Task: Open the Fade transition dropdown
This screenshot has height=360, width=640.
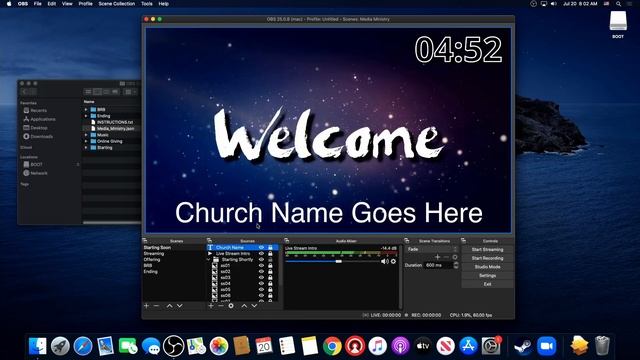Action: coord(432,249)
